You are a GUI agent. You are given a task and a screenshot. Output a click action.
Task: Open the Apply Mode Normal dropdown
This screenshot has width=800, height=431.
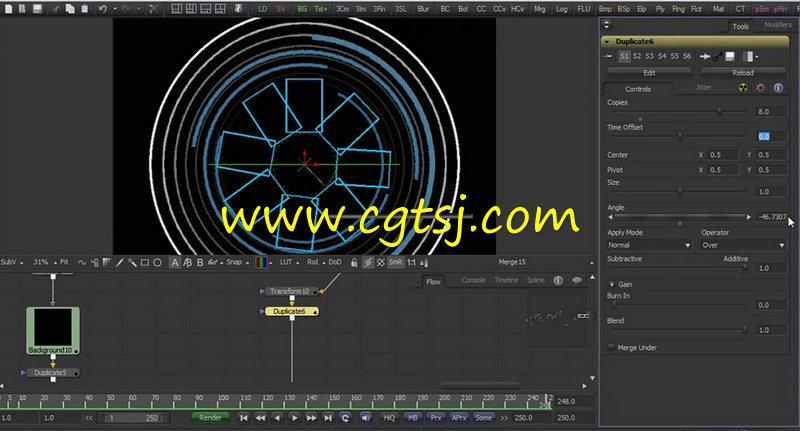649,245
